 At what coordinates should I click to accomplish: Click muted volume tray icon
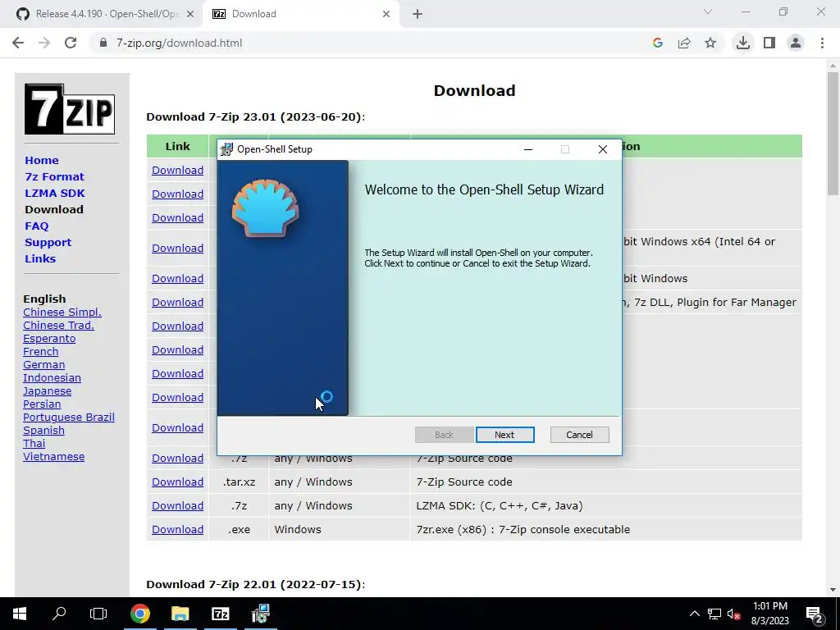point(734,614)
